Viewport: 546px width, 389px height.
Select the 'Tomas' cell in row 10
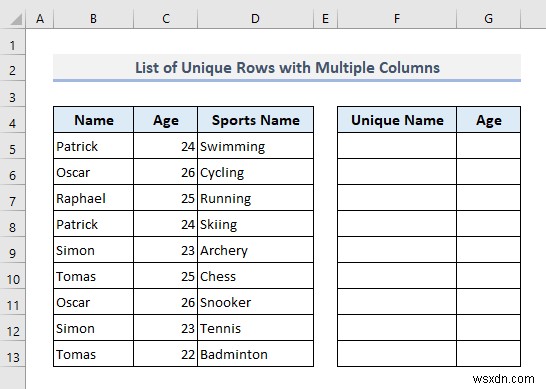click(x=93, y=276)
